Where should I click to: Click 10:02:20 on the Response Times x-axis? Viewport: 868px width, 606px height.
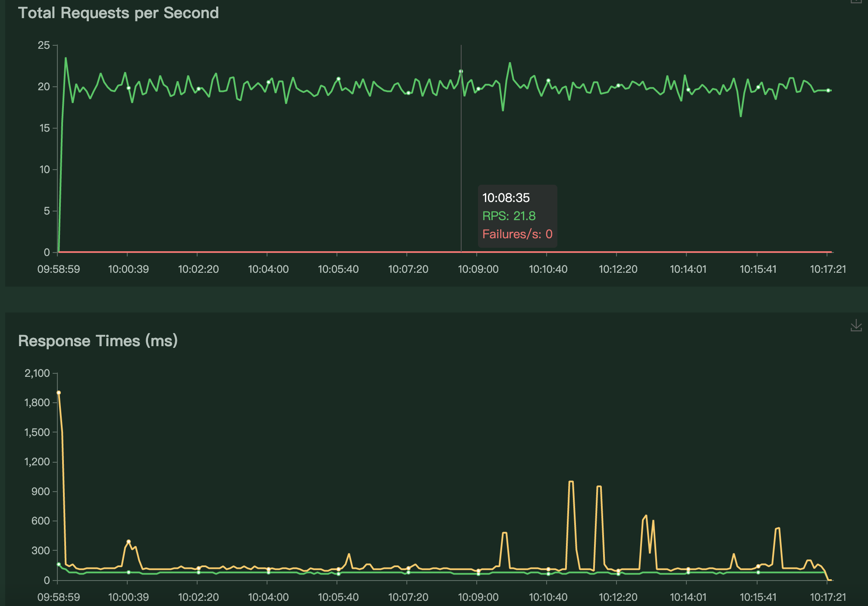198,597
